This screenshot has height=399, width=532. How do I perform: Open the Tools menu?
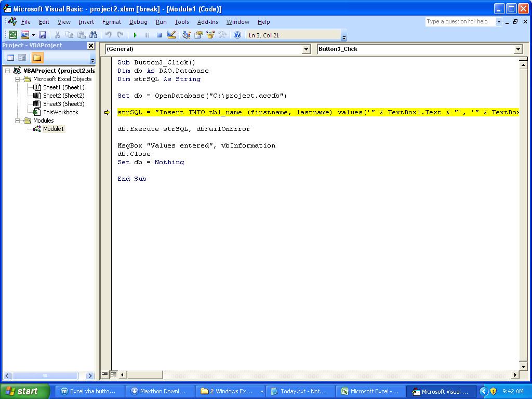click(x=182, y=22)
